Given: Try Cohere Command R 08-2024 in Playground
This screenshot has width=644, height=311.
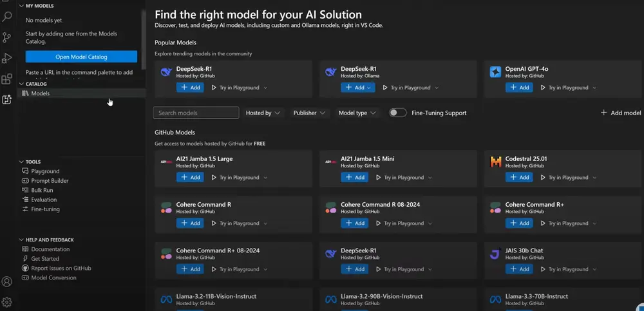Looking at the screenshot, I should [x=400, y=223].
